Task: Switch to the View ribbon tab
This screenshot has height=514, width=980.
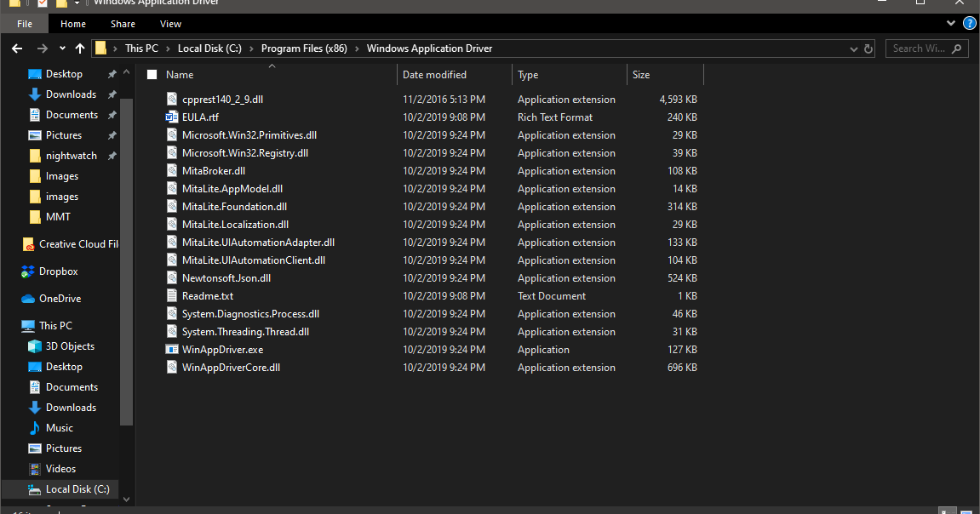Action: (169, 23)
